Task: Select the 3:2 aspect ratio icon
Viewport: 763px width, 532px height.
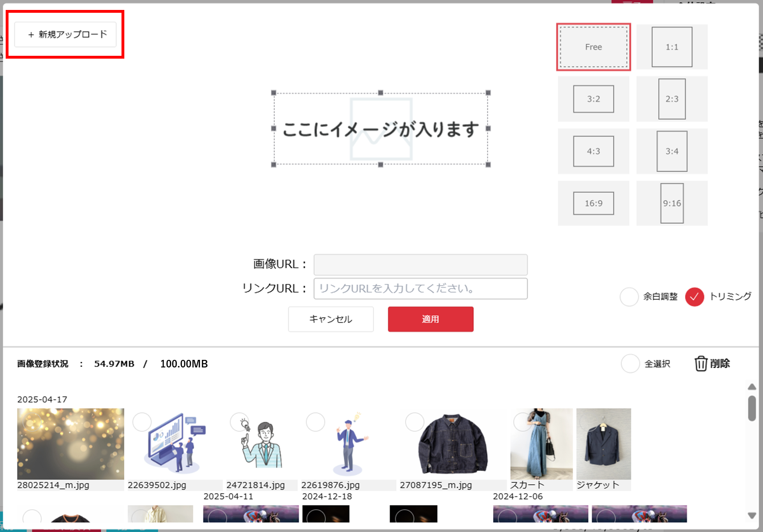Action: coord(593,99)
